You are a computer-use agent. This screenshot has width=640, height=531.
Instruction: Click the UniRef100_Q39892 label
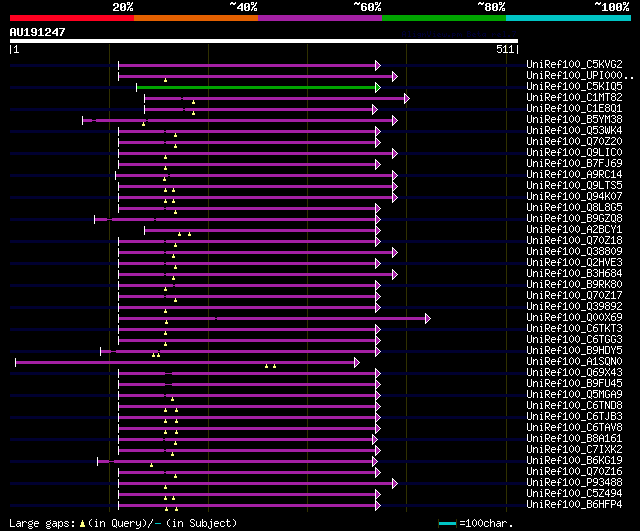coord(574,307)
